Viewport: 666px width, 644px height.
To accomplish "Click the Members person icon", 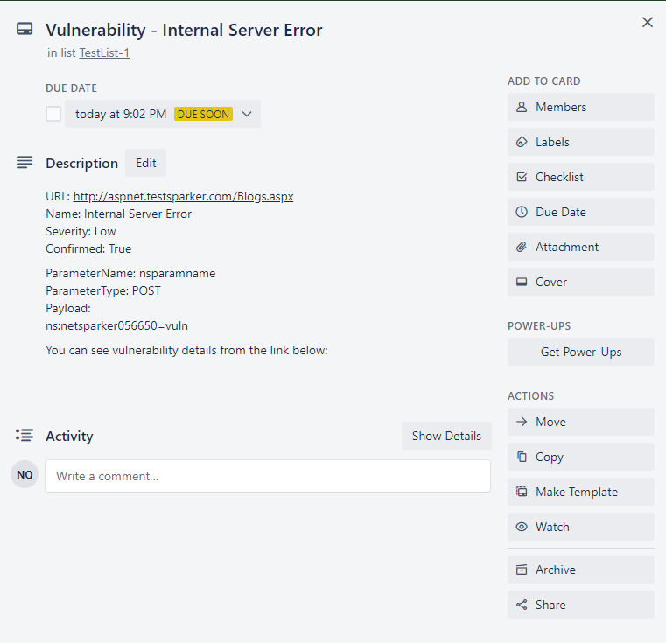I will 522,107.
